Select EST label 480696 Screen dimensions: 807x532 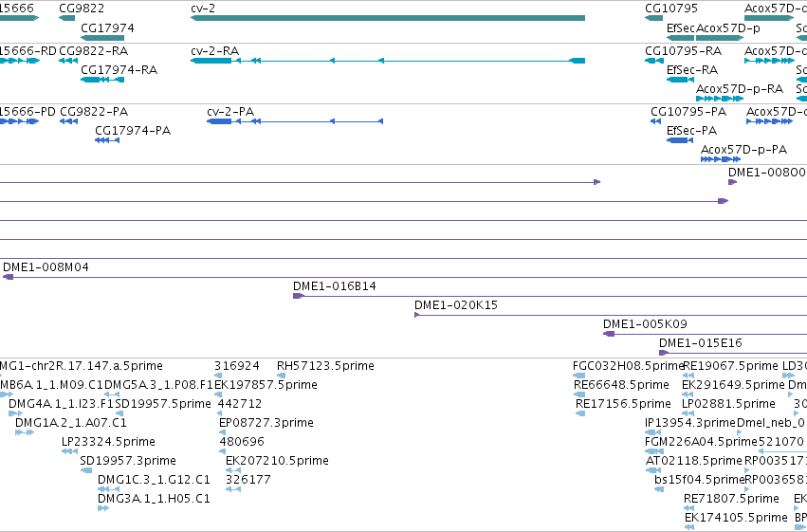(x=242, y=442)
